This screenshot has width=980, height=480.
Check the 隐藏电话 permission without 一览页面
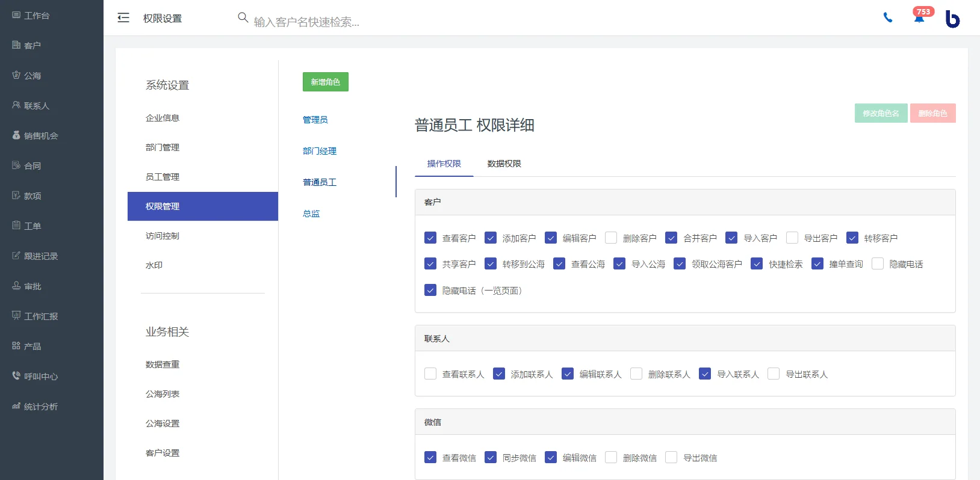[x=878, y=263]
